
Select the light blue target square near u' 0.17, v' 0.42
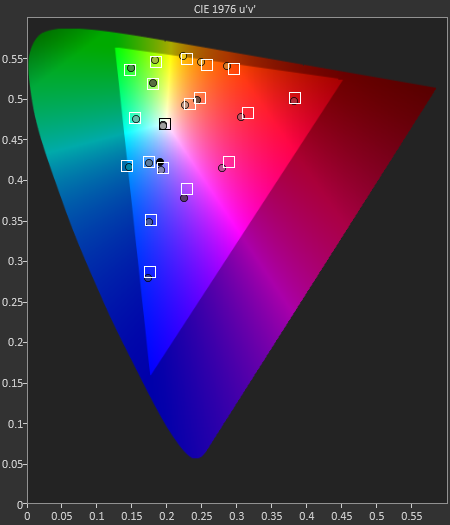(149, 162)
